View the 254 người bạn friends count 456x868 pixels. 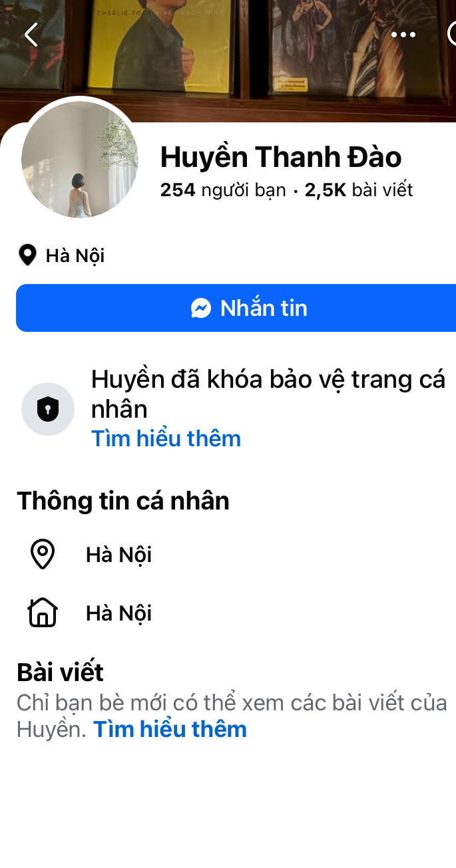pos(223,190)
